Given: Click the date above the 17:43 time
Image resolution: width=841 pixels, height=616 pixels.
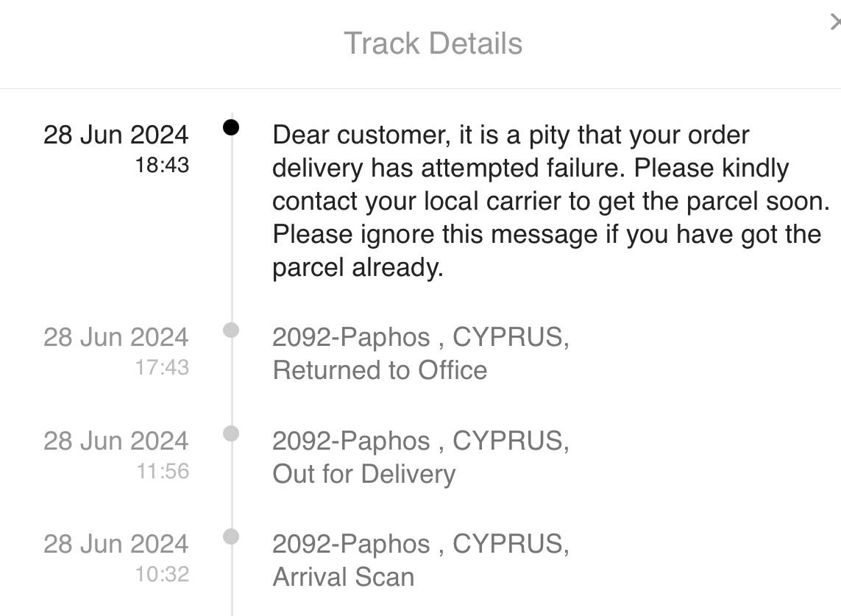Looking at the screenshot, I should pyautogui.click(x=116, y=338).
